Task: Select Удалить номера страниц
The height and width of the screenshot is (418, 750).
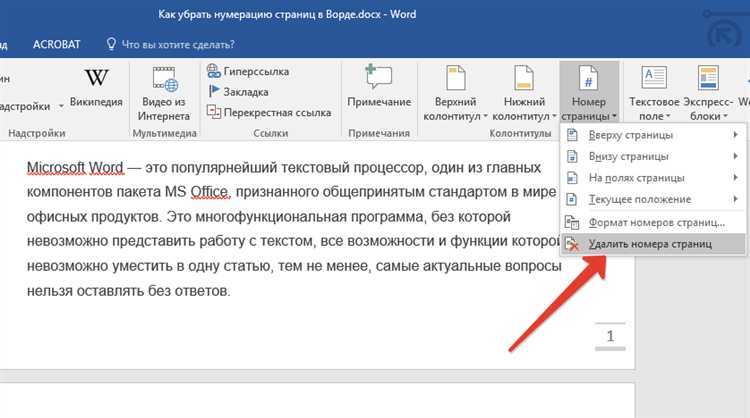Action: (x=653, y=244)
